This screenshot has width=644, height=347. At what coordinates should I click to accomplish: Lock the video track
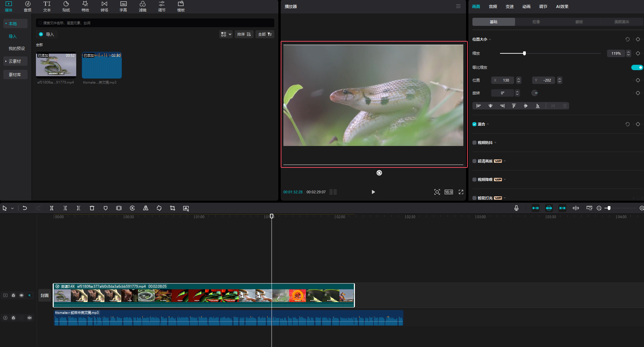pyautogui.click(x=13, y=295)
